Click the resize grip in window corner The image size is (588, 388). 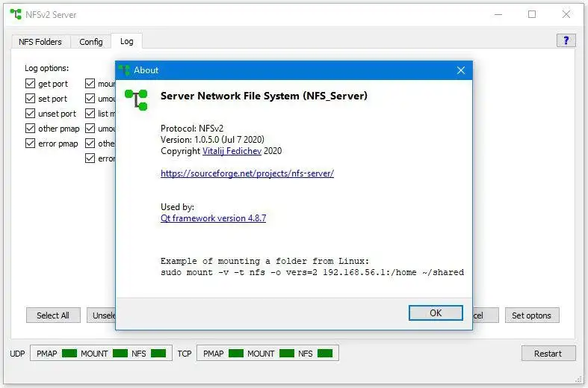pyautogui.click(x=578, y=379)
